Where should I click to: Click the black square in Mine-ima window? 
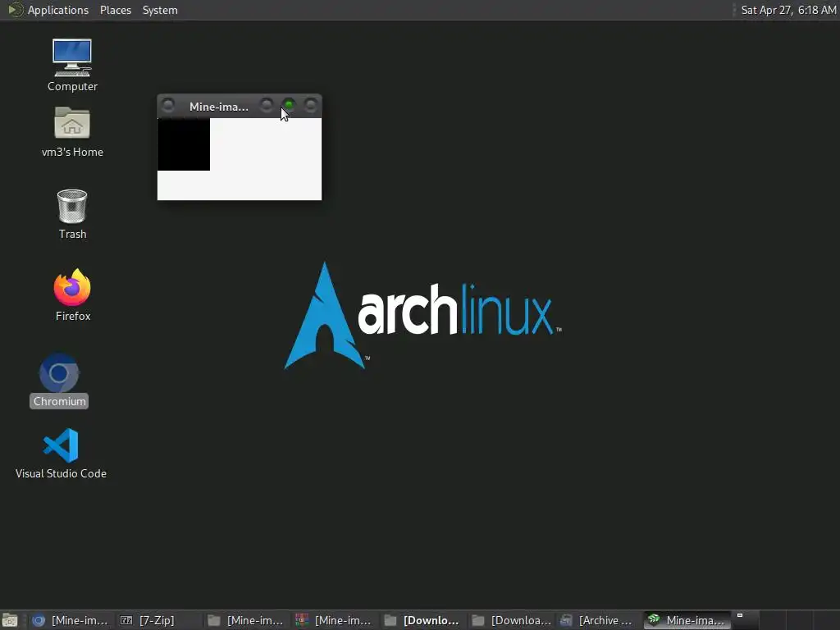point(184,144)
